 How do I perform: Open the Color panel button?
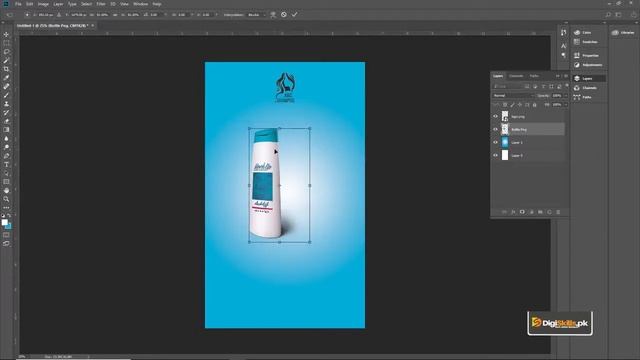click(x=583, y=32)
